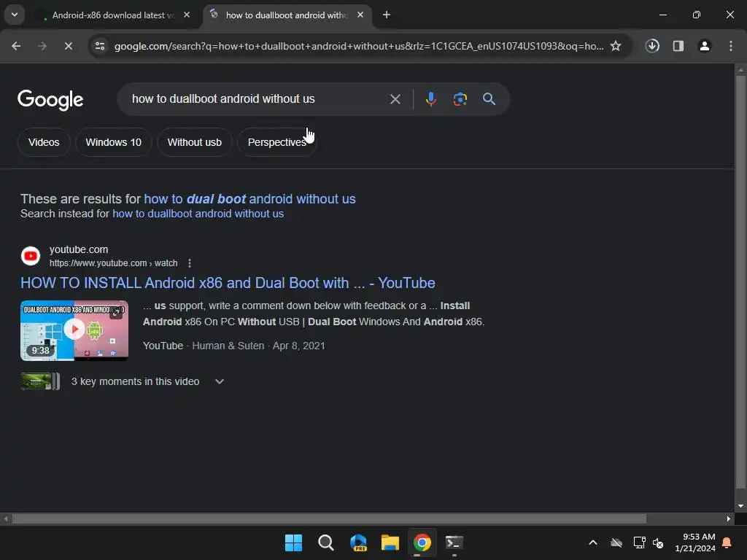Click the horizontal scrollbar right arrow

pyautogui.click(x=729, y=518)
